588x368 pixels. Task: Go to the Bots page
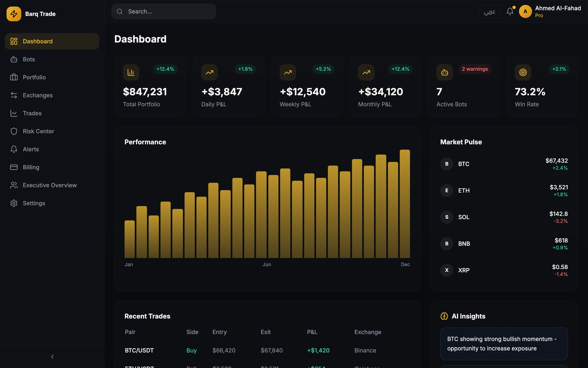[52, 59]
